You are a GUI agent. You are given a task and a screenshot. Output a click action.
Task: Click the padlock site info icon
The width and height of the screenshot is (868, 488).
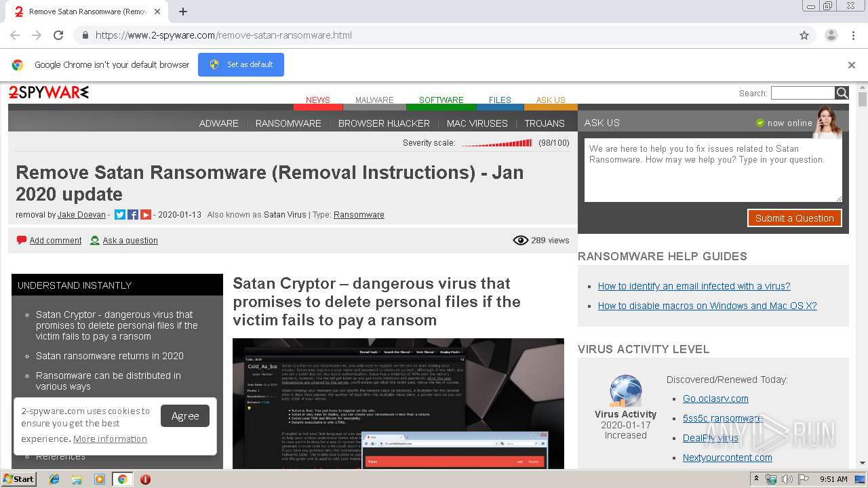point(85,35)
